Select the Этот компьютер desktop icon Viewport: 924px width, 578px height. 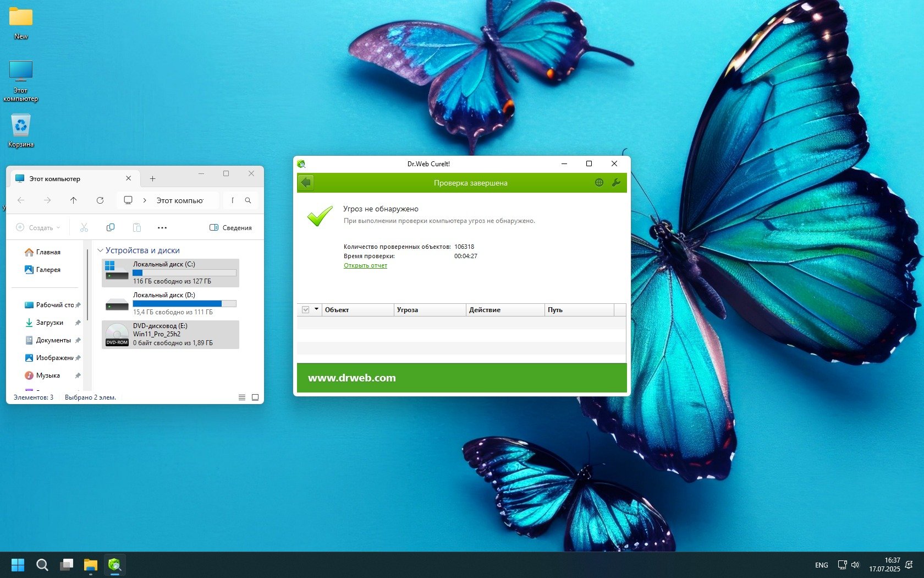[x=21, y=81]
